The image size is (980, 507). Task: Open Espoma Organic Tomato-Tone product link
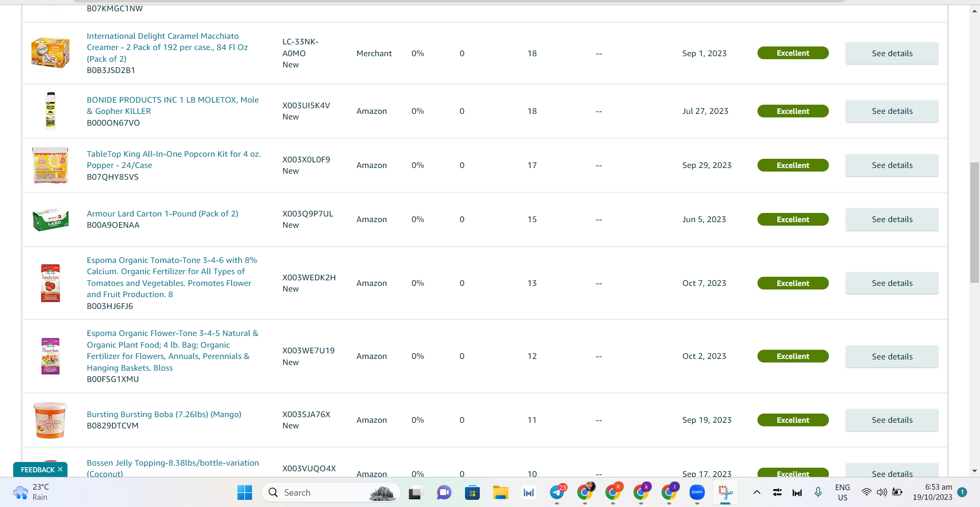171,277
